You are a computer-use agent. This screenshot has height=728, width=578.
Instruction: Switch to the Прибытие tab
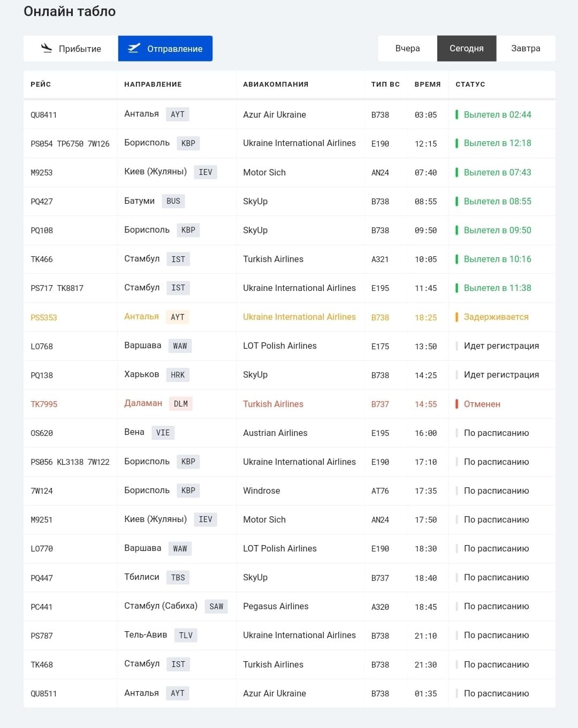pos(71,49)
